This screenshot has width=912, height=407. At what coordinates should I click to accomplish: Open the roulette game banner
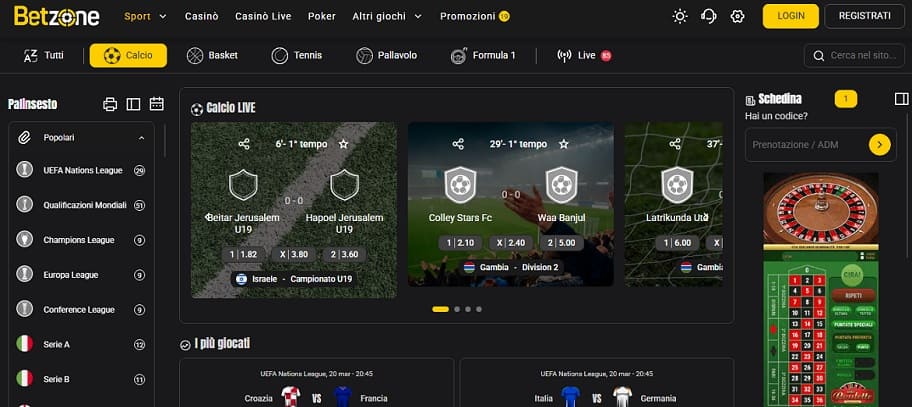[821, 289]
